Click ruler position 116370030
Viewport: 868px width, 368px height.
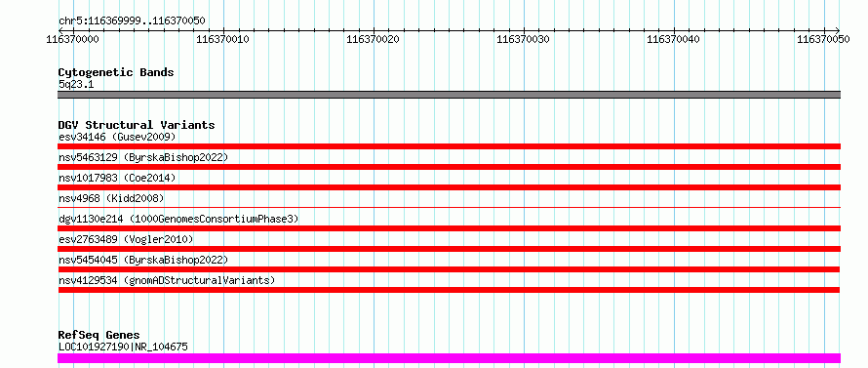click(x=523, y=39)
